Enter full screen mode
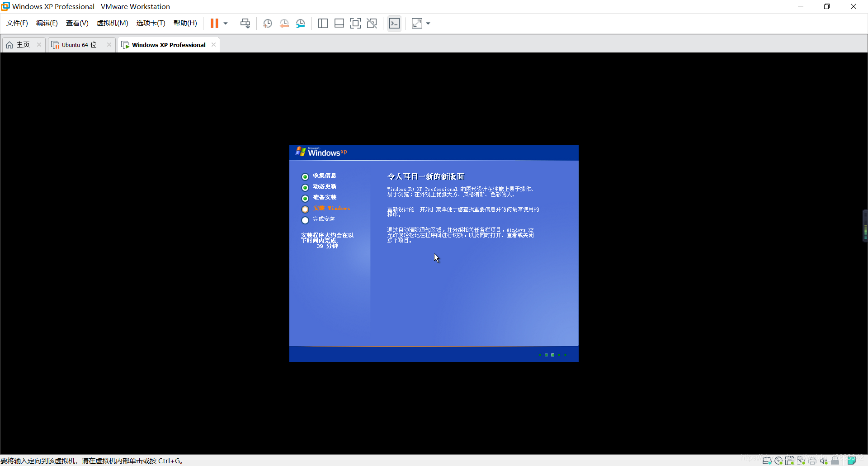 (355, 24)
